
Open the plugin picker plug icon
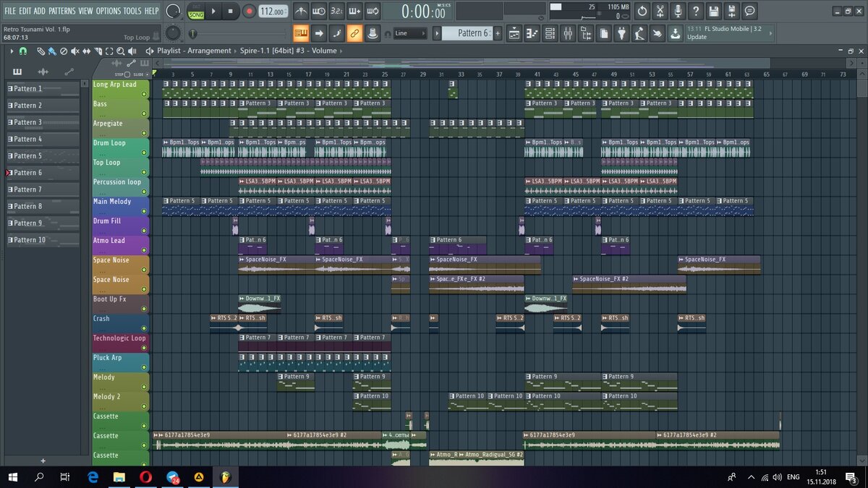622,33
